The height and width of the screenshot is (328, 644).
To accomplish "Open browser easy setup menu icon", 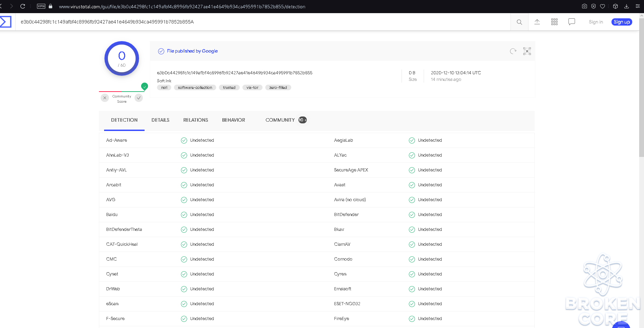I will coord(638,6).
